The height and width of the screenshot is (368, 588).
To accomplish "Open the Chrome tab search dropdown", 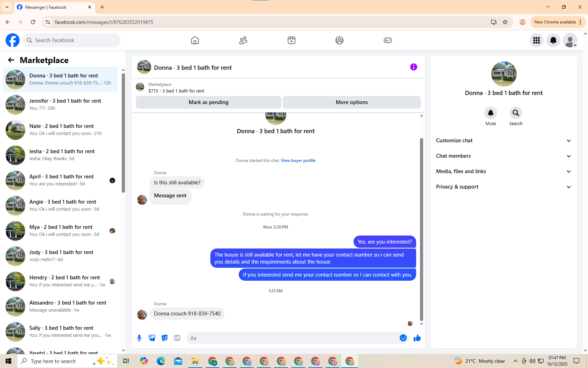I will coord(7,7).
